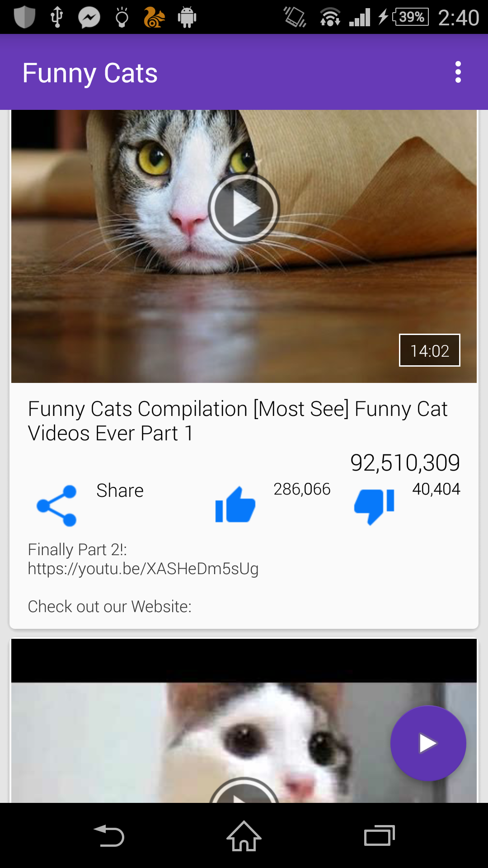Image resolution: width=488 pixels, height=868 pixels.
Task: Tap the 92,510,309 view count
Action: click(405, 462)
